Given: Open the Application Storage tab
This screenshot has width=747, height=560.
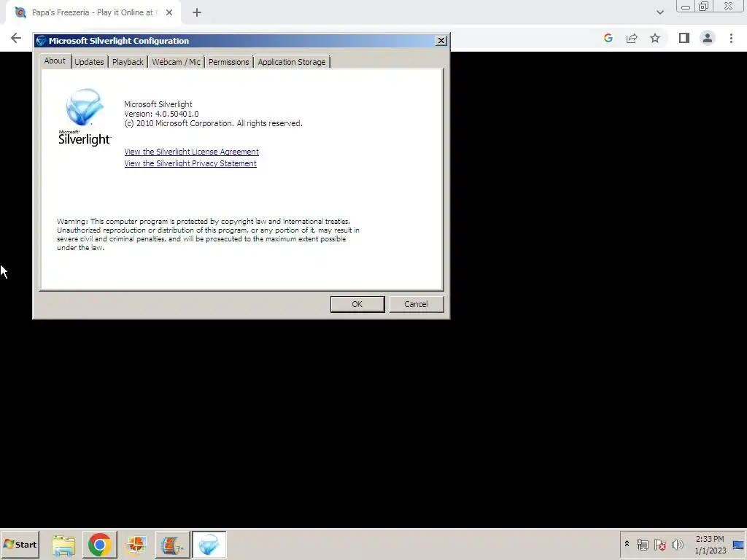Looking at the screenshot, I should (292, 62).
